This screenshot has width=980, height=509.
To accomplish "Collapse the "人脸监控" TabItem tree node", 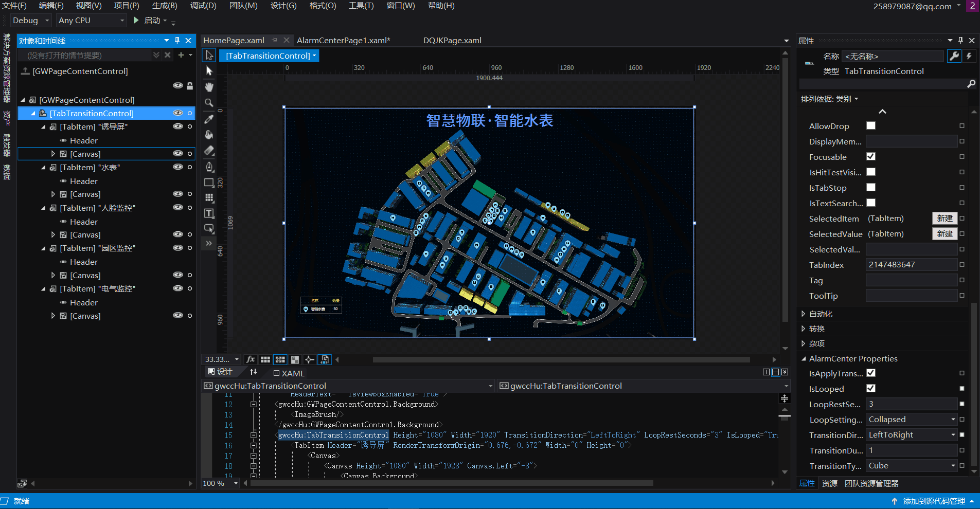I will click(x=44, y=208).
